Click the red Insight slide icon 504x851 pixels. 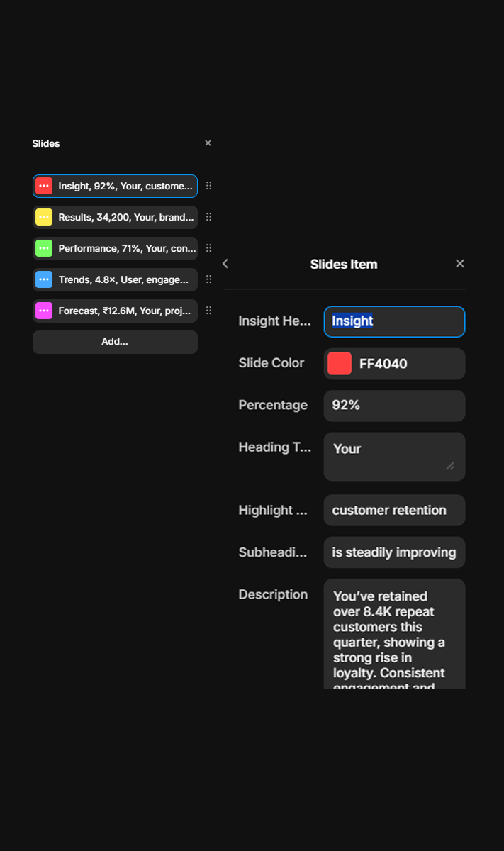click(44, 186)
